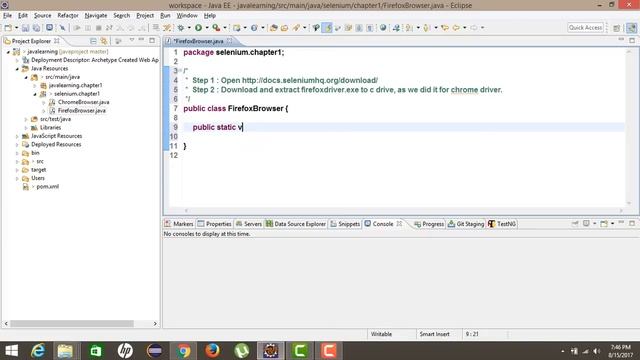Switch to the Servers tab
The image size is (640, 360).
point(249,224)
